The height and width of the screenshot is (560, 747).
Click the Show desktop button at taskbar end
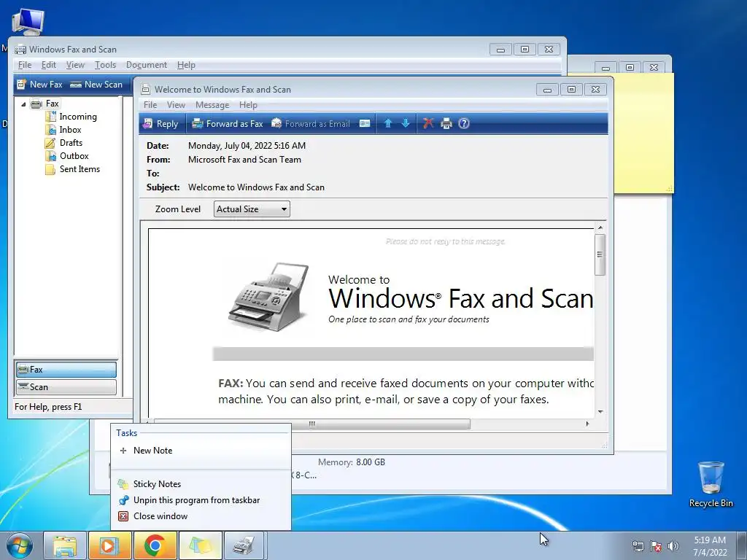[742, 545]
